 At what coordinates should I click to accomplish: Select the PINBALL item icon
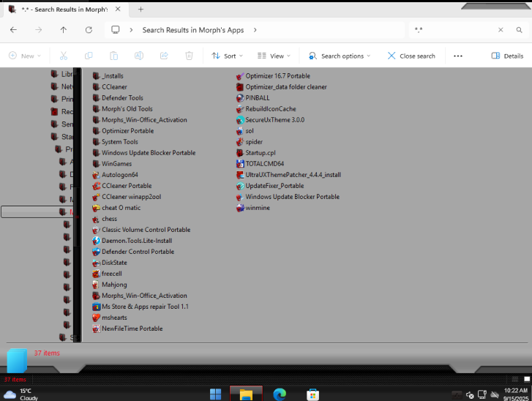point(240,98)
